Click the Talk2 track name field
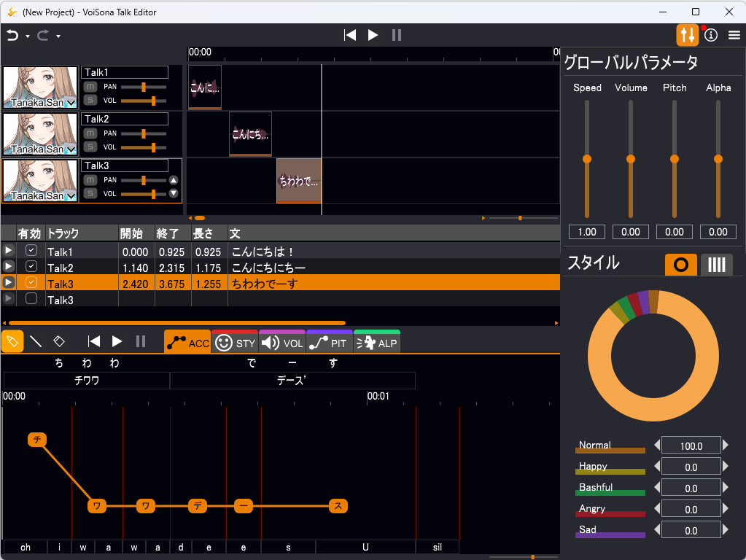The width and height of the screenshot is (746, 560). tap(125, 119)
